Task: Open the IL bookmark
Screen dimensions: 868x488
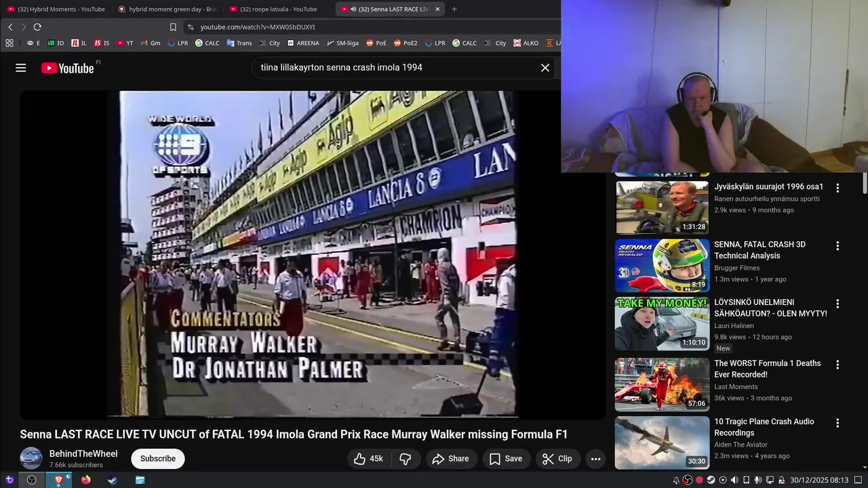Action: click(79, 43)
